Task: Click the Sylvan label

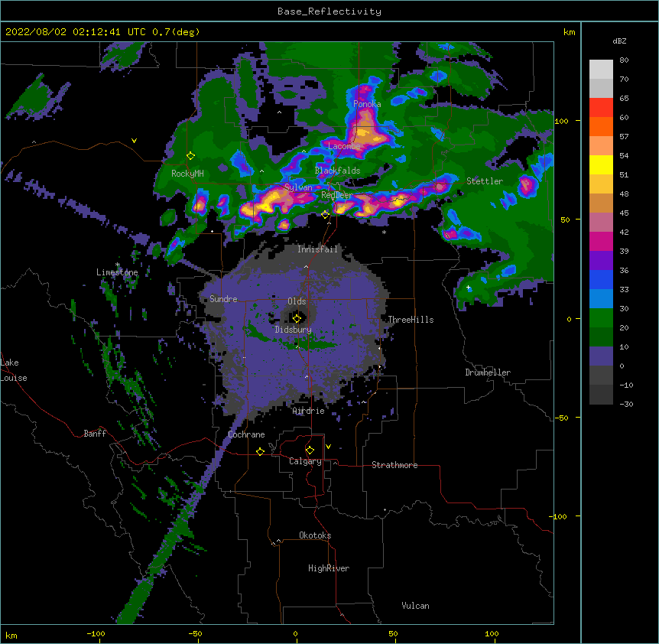Action: 298,187
